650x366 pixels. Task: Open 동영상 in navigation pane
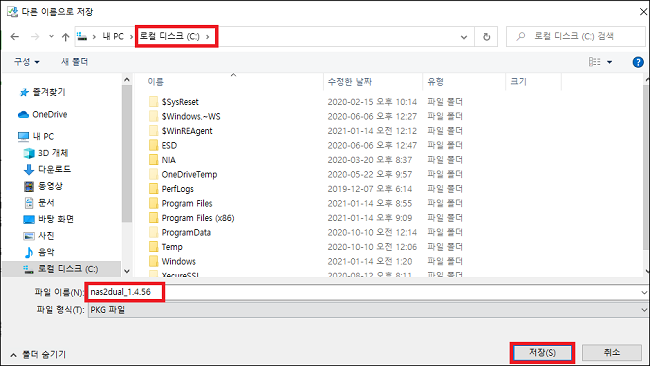point(50,186)
